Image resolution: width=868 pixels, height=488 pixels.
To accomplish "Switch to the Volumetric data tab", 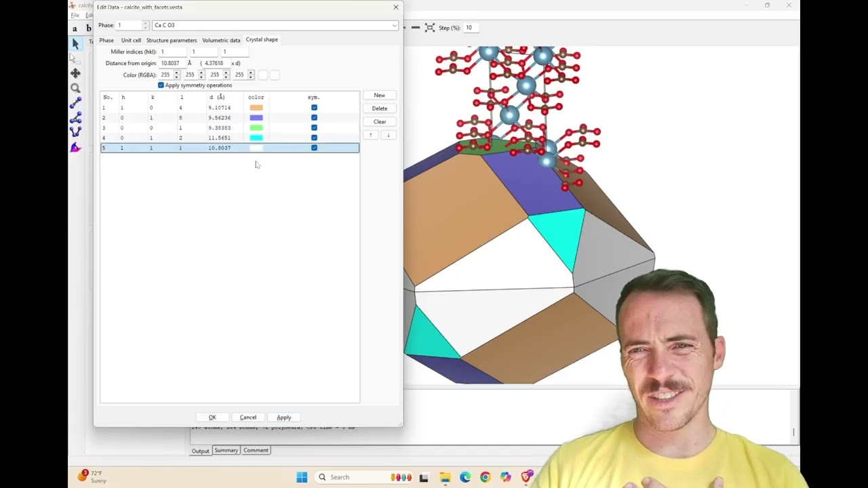I will coord(221,40).
